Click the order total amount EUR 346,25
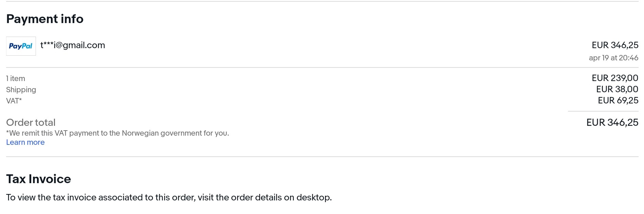This screenshot has width=644, height=214. [612, 122]
